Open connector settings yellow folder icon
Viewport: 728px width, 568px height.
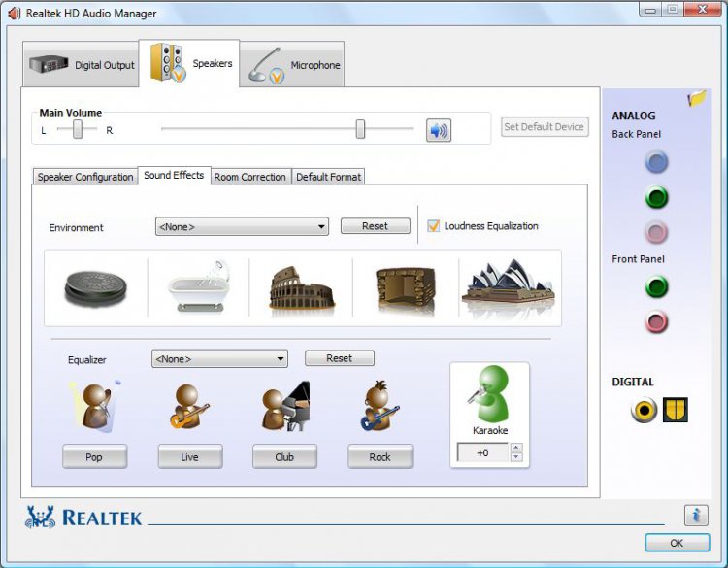[x=697, y=98]
